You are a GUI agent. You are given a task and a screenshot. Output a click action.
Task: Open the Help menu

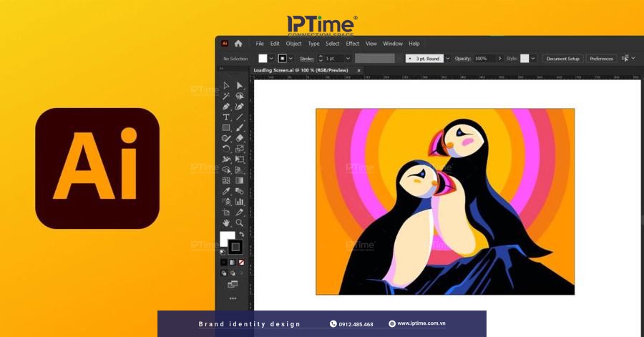click(414, 44)
